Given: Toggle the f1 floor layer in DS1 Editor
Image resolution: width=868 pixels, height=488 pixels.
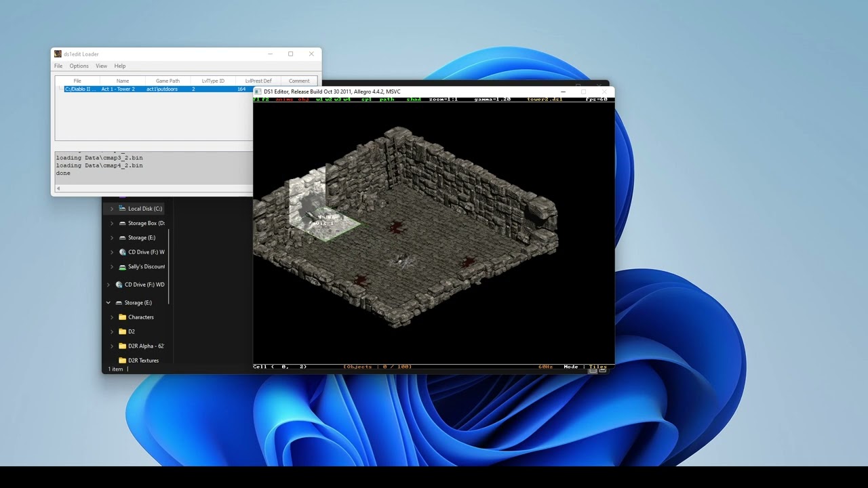Looking at the screenshot, I should 256,100.
